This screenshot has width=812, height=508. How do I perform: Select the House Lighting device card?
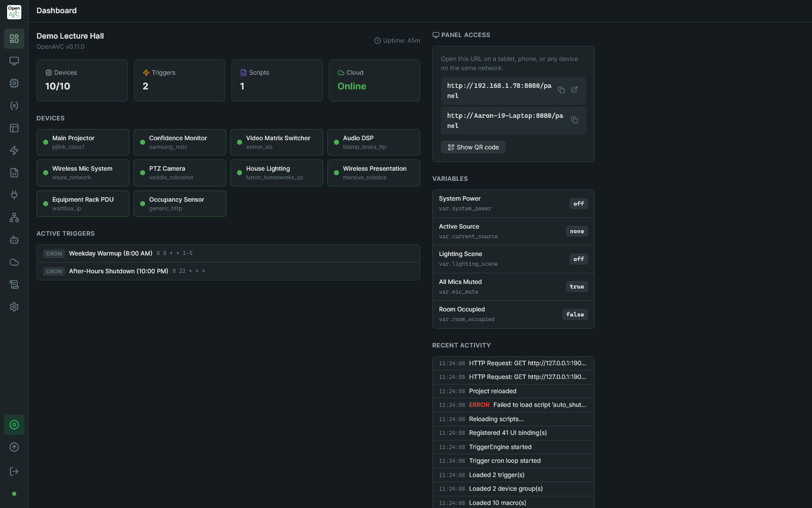click(x=277, y=173)
